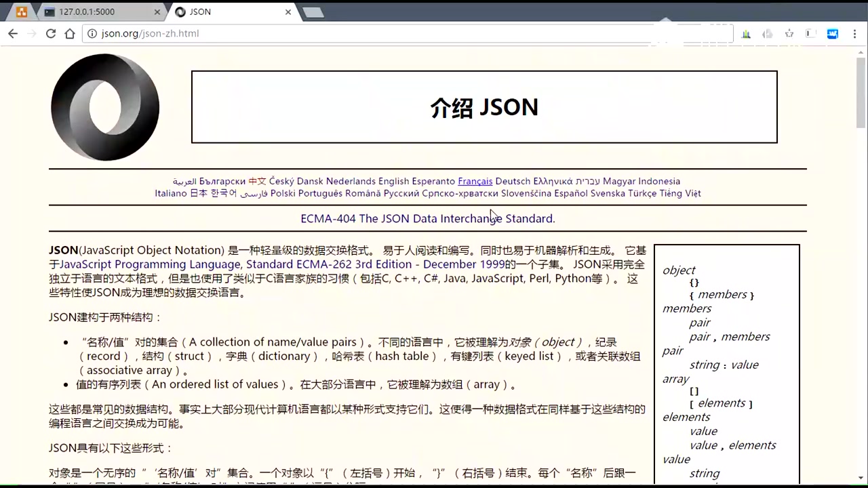Click the green chart extension icon

pos(746,33)
